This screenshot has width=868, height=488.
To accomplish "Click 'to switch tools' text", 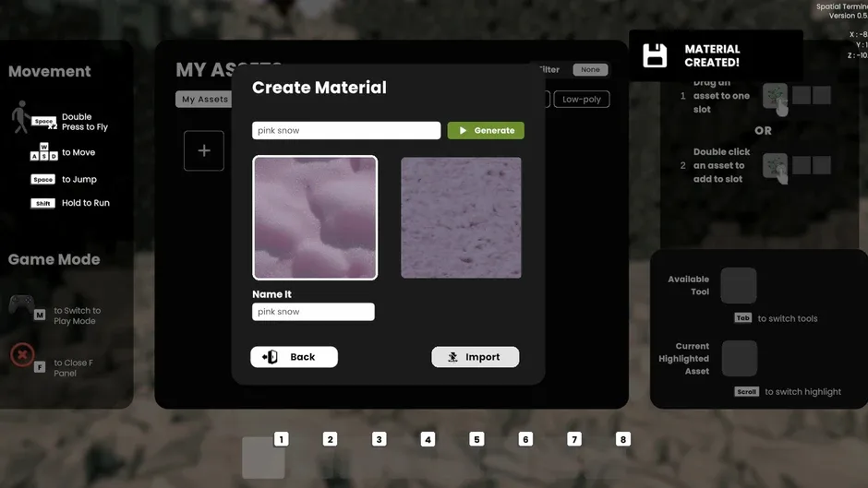I will (787, 318).
